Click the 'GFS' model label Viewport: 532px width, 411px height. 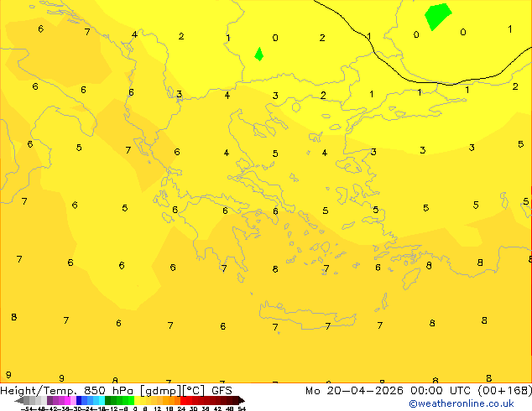click(222, 391)
